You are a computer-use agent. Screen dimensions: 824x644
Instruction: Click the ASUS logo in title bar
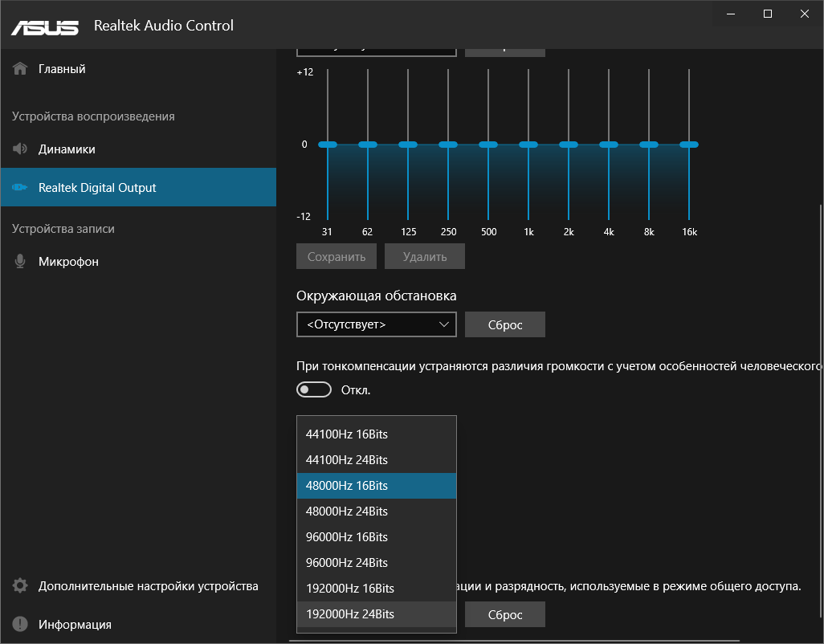45,26
